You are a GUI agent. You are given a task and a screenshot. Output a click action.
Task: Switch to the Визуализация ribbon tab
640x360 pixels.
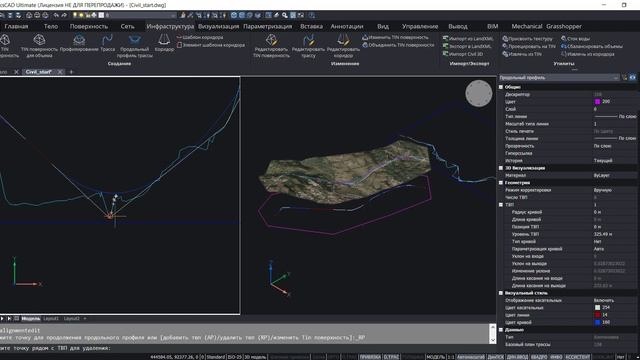(218, 26)
